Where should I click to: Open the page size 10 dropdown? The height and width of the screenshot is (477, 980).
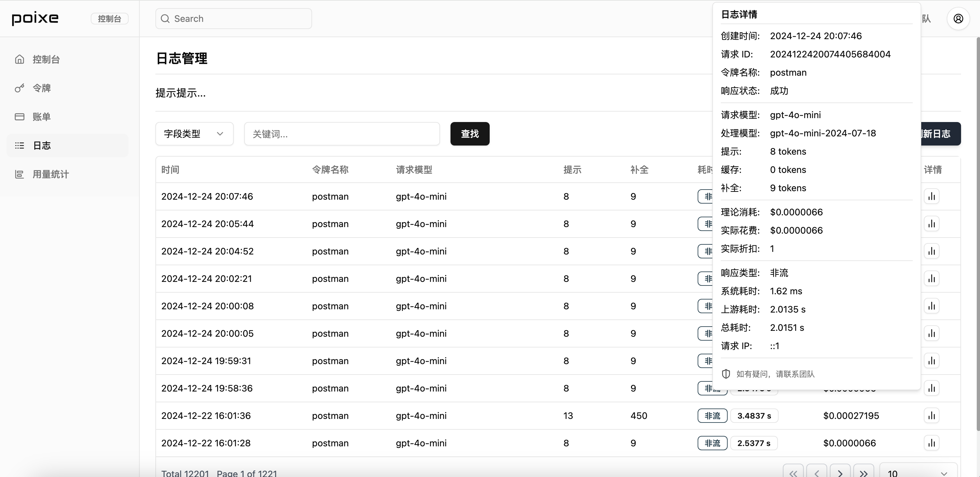click(x=918, y=473)
